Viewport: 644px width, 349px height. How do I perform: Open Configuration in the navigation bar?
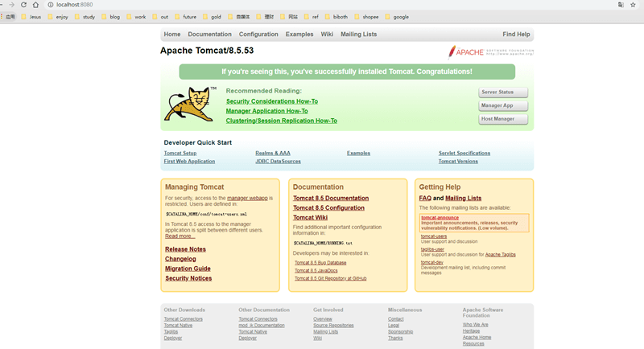[258, 35]
